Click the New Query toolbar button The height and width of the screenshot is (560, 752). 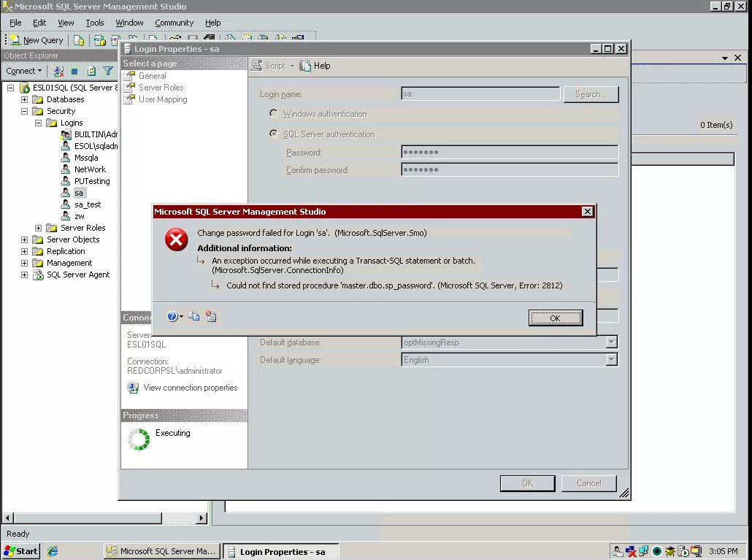[x=37, y=40]
